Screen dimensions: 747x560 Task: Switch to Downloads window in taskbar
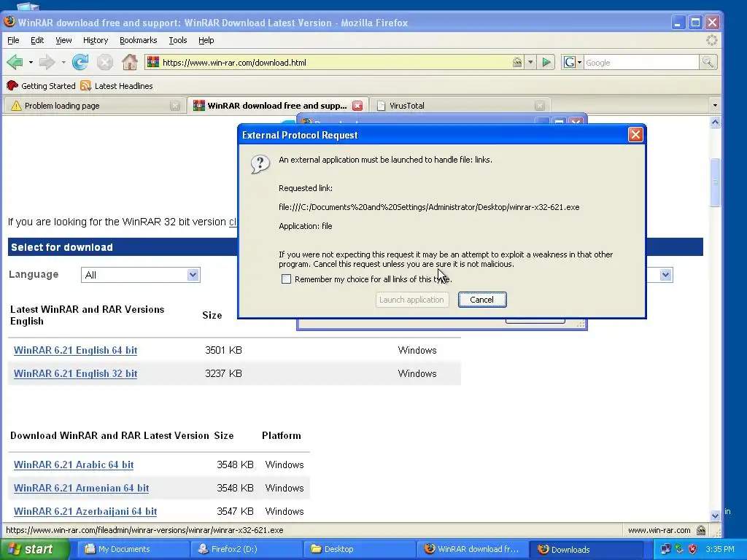pyautogui.click(x=586, y=549)
